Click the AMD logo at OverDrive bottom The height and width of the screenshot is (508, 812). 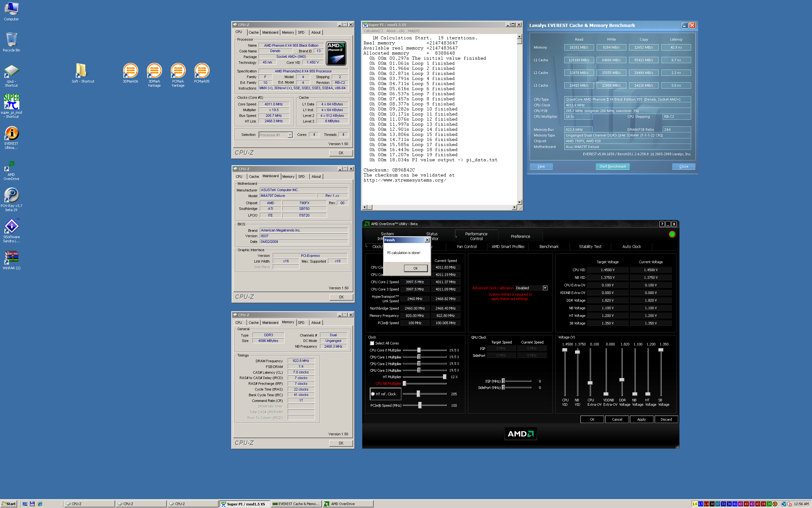tap(521, 434)
